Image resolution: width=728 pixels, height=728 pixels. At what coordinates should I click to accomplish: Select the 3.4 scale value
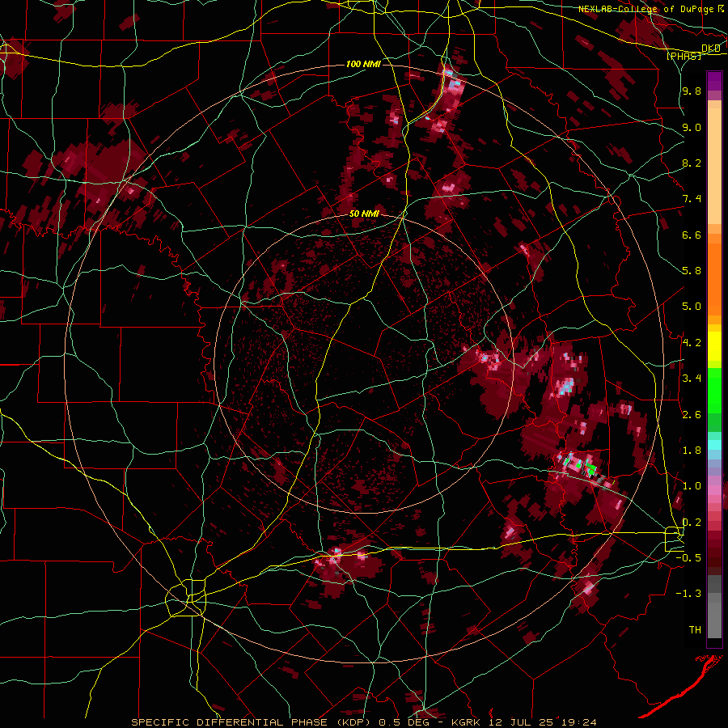[692, 379]
